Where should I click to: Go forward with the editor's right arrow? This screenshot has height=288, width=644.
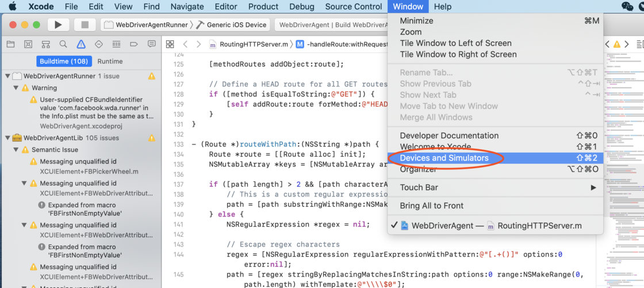pos(199,44)
